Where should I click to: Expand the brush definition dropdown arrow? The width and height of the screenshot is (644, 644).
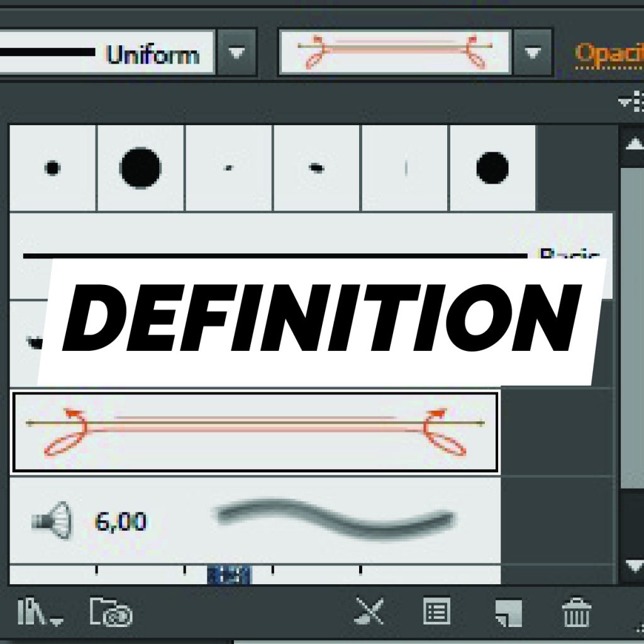tap(533, 52)
